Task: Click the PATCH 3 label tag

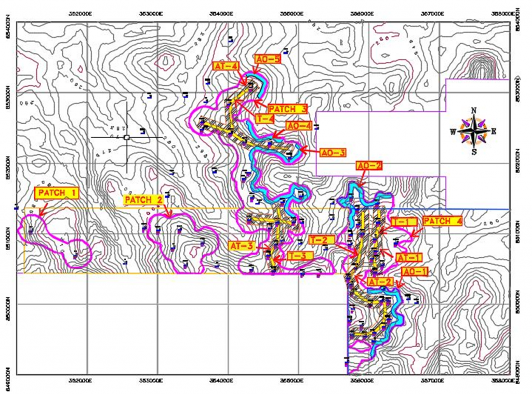Action: (287, 109)
